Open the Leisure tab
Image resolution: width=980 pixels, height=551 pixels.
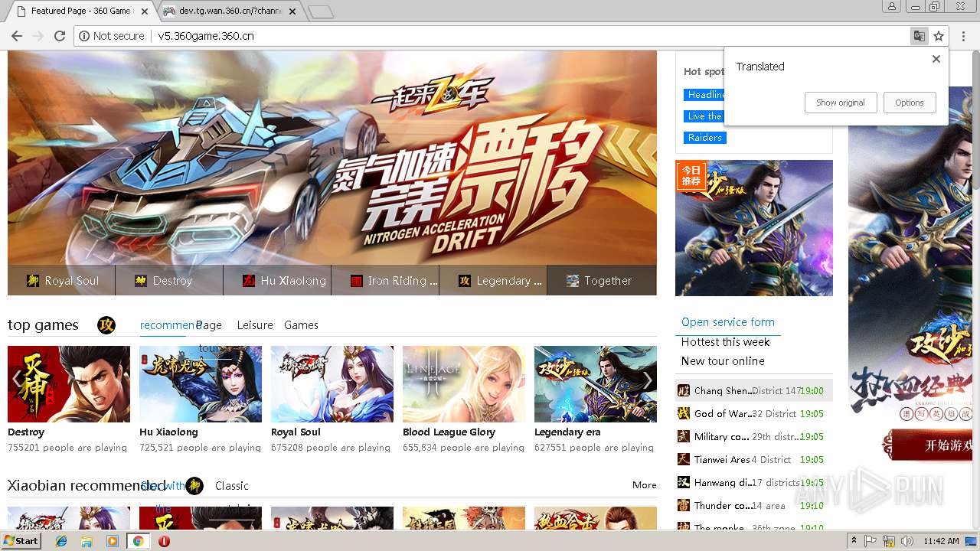pos(255,325)
